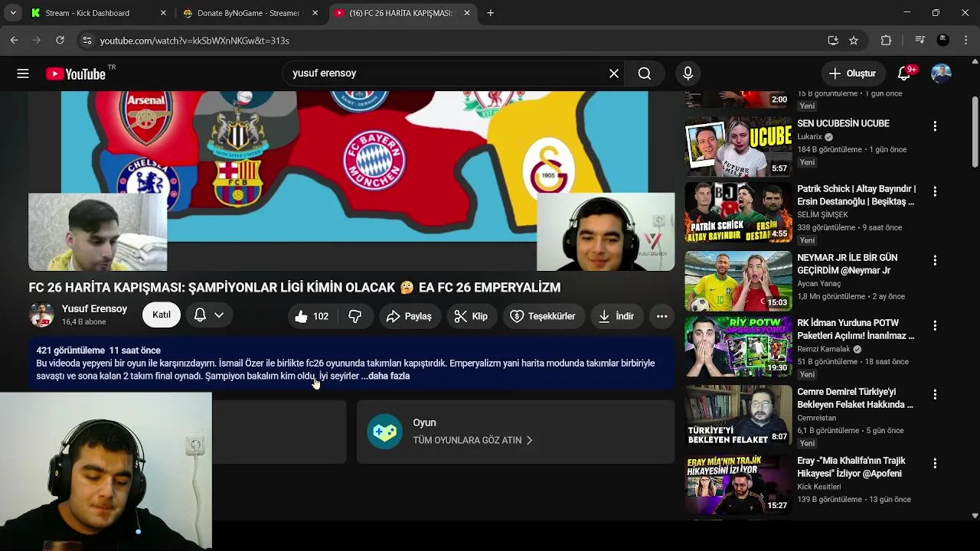Play the SEN UCUBESİN UCUBE thumbnail

pyautogui.click(x=738, y=147)
